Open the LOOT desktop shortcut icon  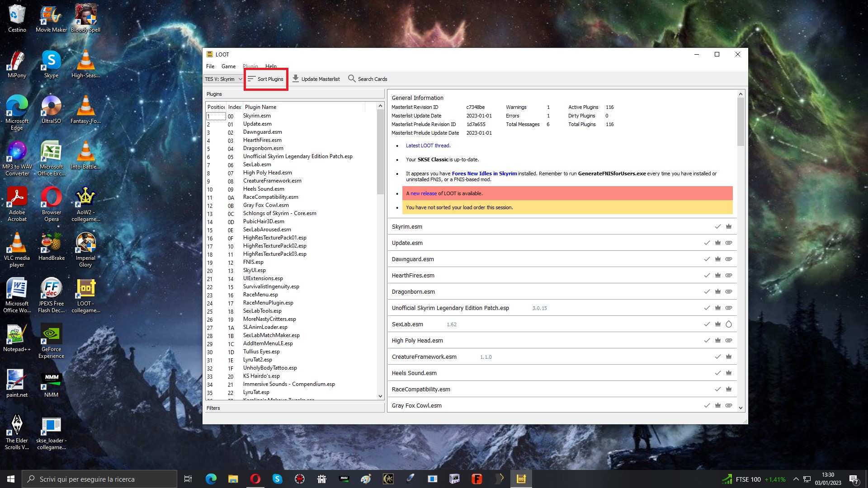85,295
